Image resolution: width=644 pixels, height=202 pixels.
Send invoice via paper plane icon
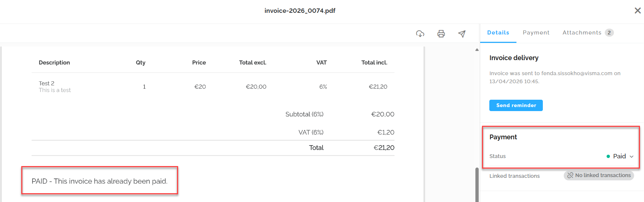pos(462,34)
